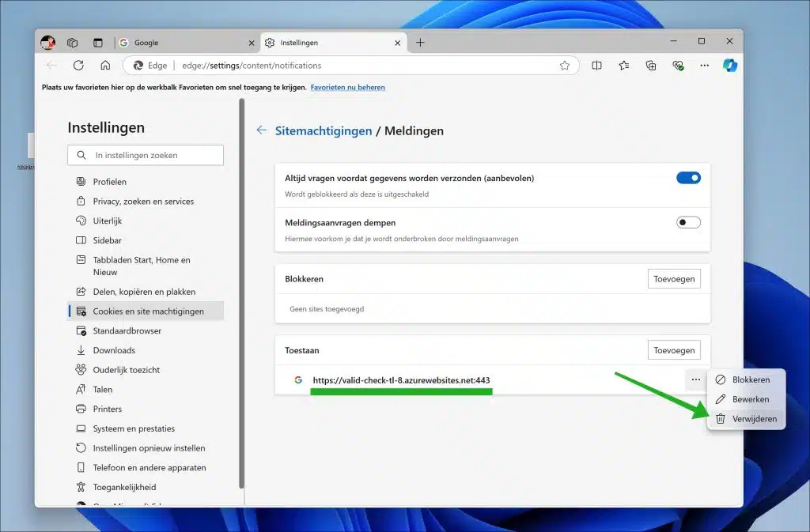The width and height of the screenshot is (810, 532).
Task: Open the Workspaces icon
Action: (72, 43)
